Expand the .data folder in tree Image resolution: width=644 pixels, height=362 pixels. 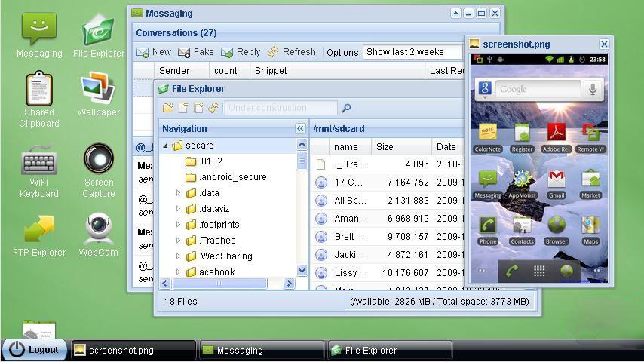[x=178, y=193]
